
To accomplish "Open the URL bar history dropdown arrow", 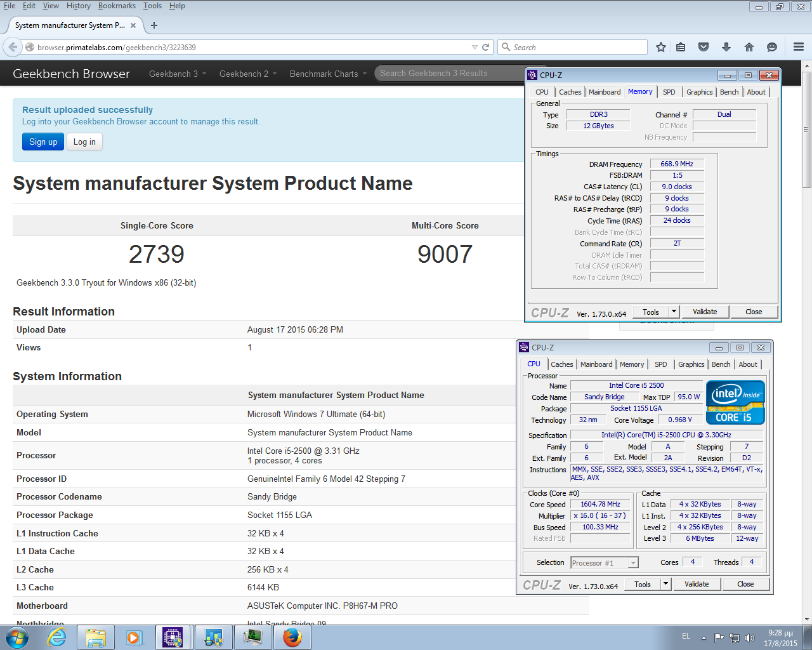I will tap(475, 47).
